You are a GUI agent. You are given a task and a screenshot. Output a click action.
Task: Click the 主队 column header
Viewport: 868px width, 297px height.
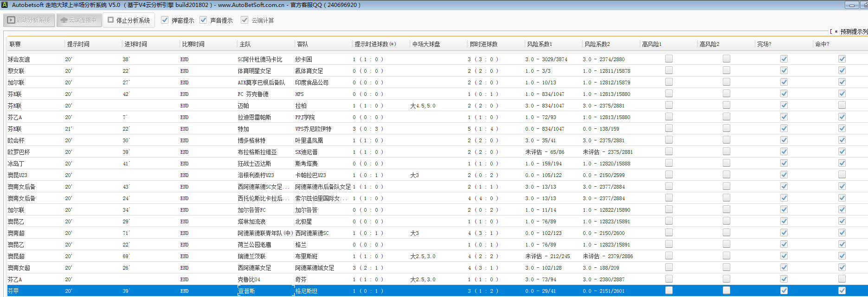tap(245, 44)
